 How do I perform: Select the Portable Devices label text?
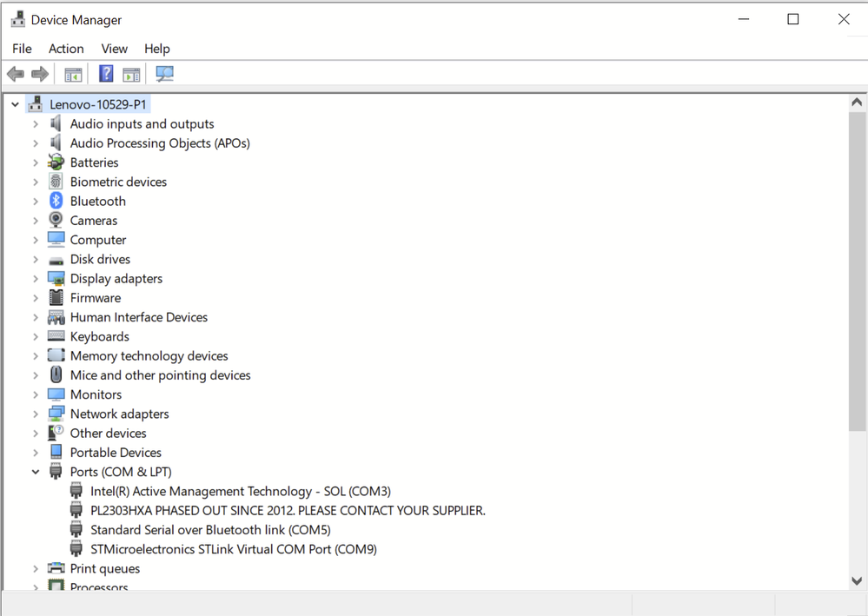pos(116,453)
